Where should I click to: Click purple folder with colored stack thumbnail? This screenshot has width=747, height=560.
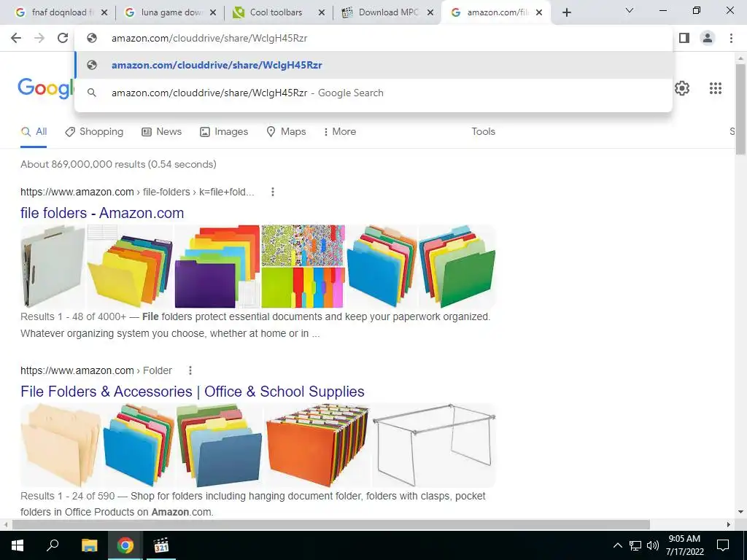217,267
